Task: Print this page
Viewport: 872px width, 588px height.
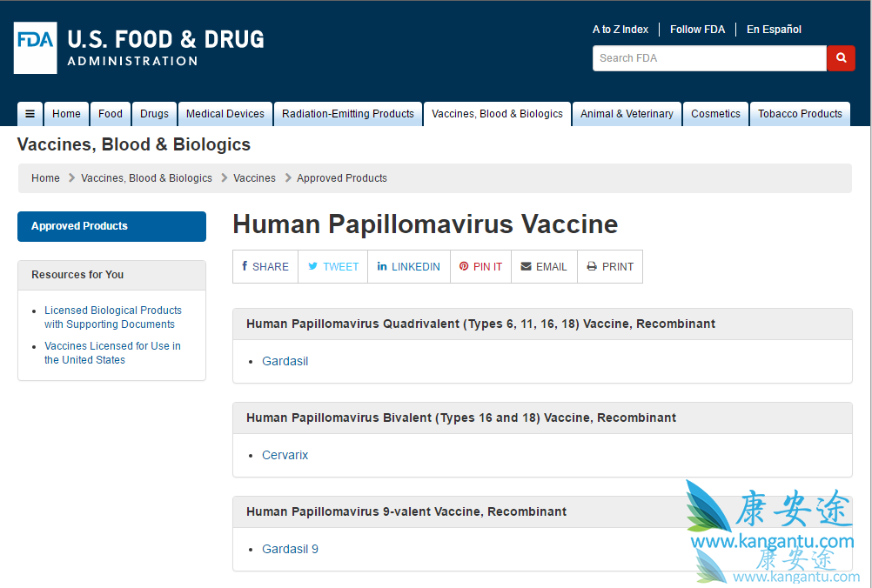Action: pos(610,267)
